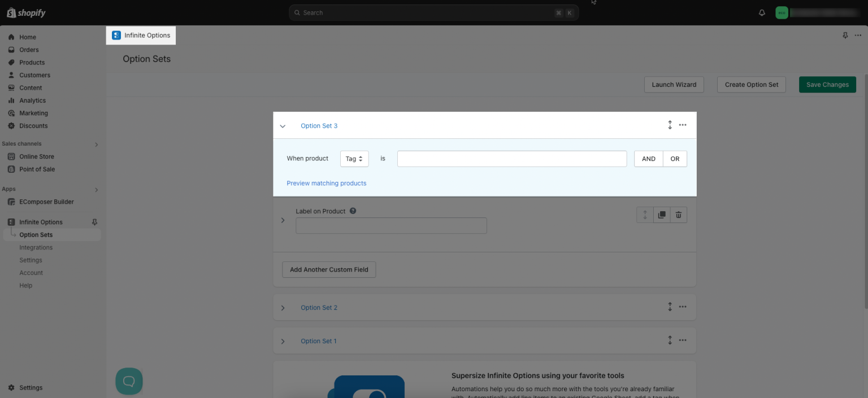
Task: Pin the Infinite Options page using top-right pin icon
Action: tap(845, 35)
